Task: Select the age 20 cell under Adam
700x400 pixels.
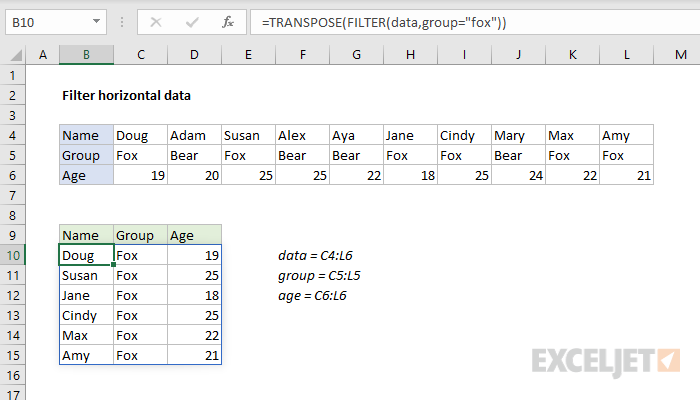Action: point(194,175)
